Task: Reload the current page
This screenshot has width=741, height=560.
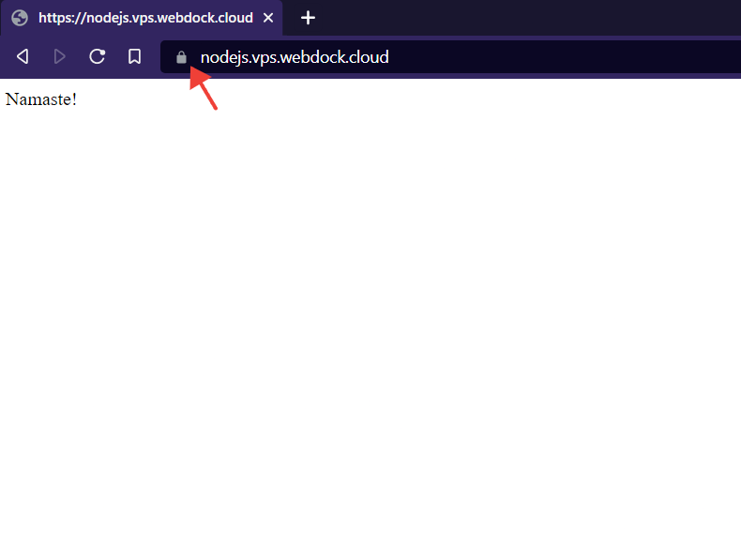Action: [97, 57]
